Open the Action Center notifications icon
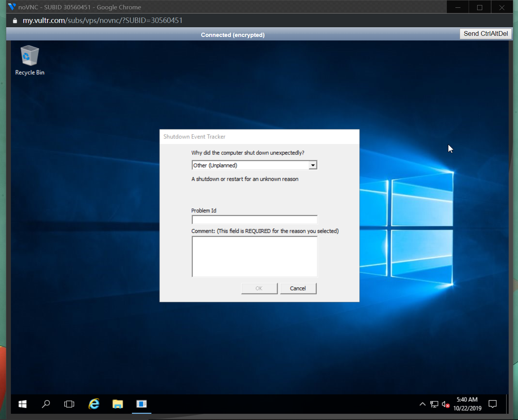This screenshot has height=420, width=518. point(493,404)
